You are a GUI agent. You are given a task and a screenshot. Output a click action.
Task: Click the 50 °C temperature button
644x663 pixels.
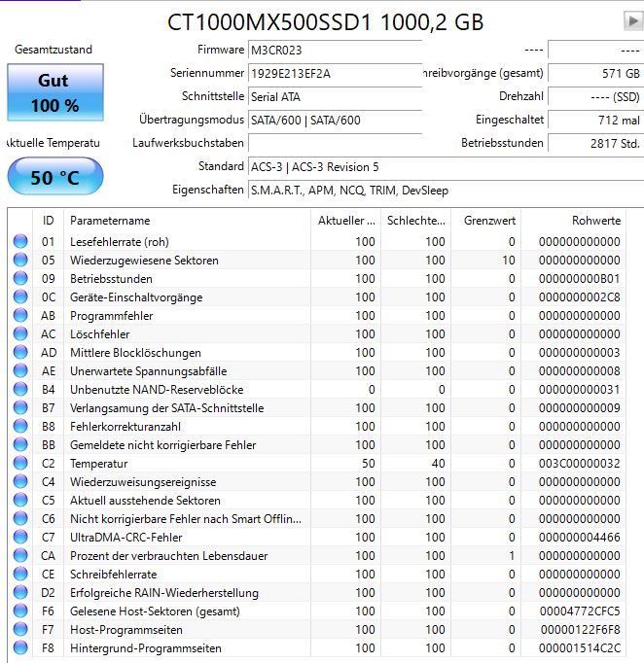coord(55,176)
